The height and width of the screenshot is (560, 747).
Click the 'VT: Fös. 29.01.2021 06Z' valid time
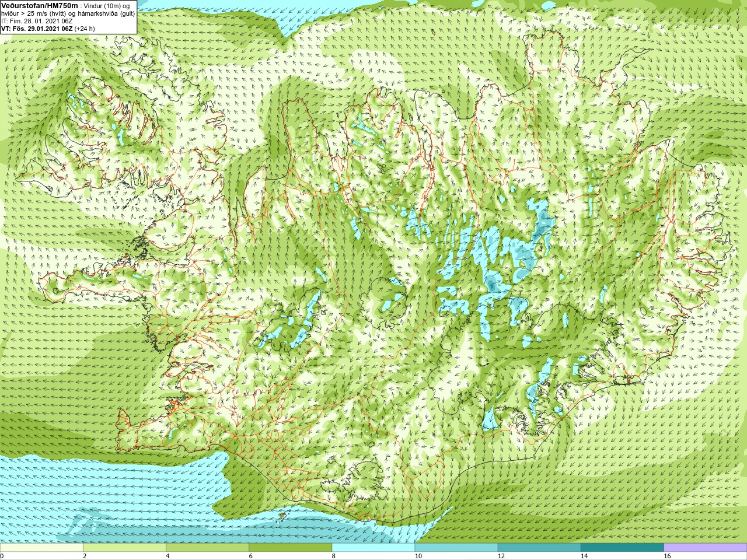point(37,29)
